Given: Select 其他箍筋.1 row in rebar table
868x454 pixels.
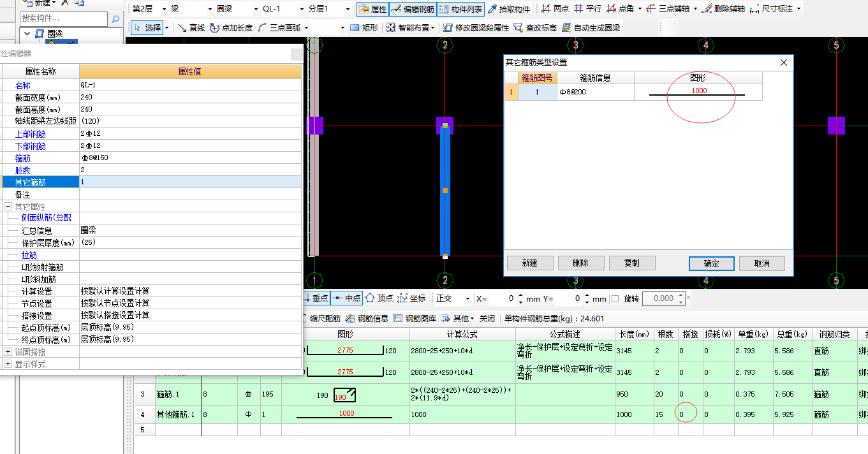Looking at the screenshot, I should pyautogui.click(x=501, y=414).
